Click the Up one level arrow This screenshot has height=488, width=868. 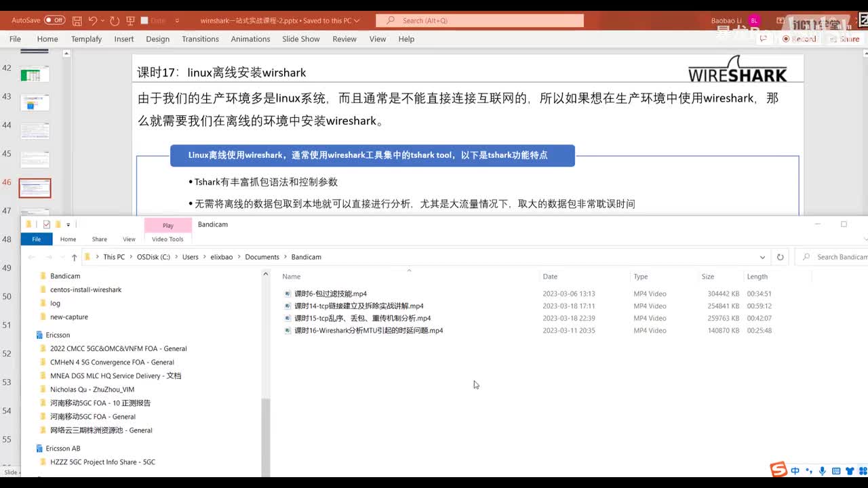(x=74, y=258)
